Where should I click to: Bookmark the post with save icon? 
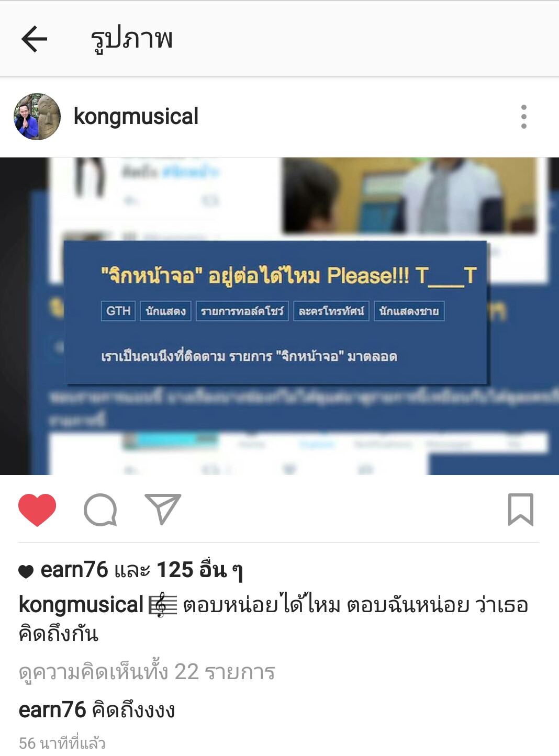click(x=521, y=509)
